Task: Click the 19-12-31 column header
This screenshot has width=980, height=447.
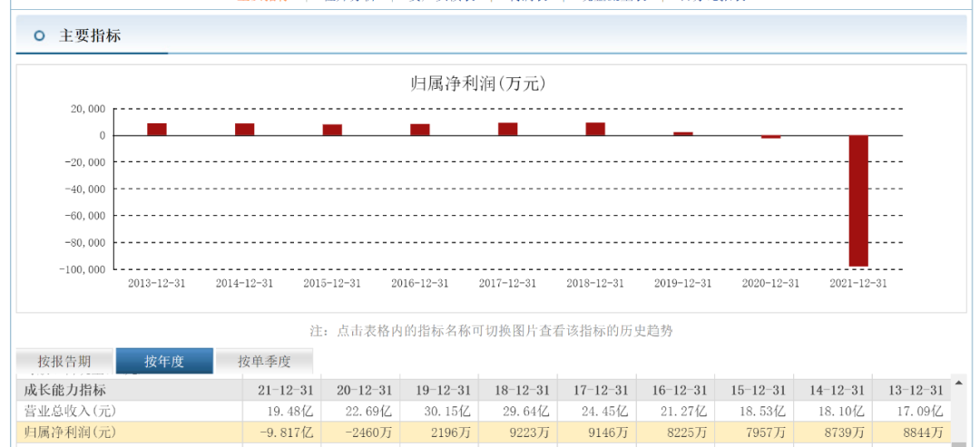Action: [443, 390]
